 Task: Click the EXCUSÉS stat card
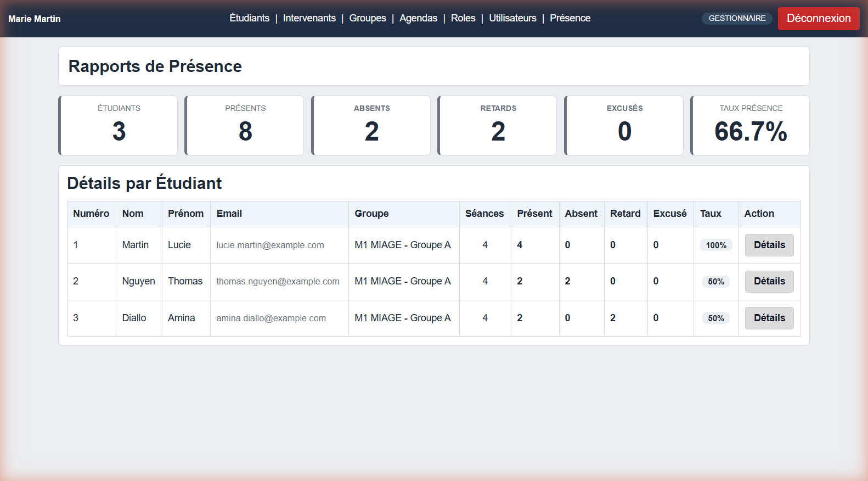624,126
